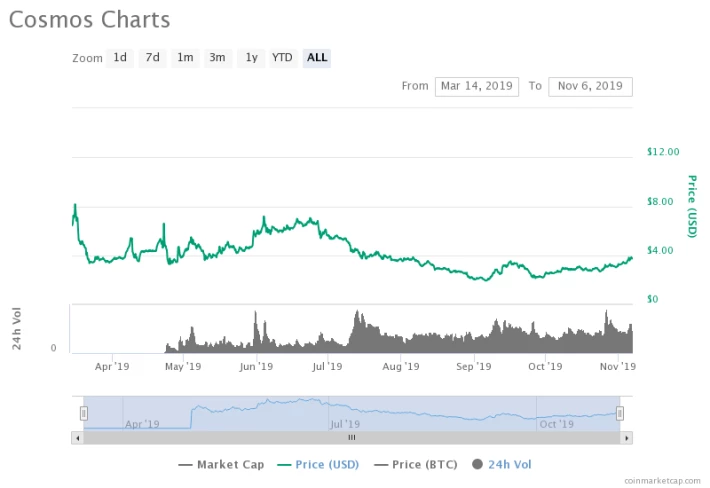Screen dimensions: 710x488
Task: Select the 1d zoom range
Action: click(x=120, y=58)
